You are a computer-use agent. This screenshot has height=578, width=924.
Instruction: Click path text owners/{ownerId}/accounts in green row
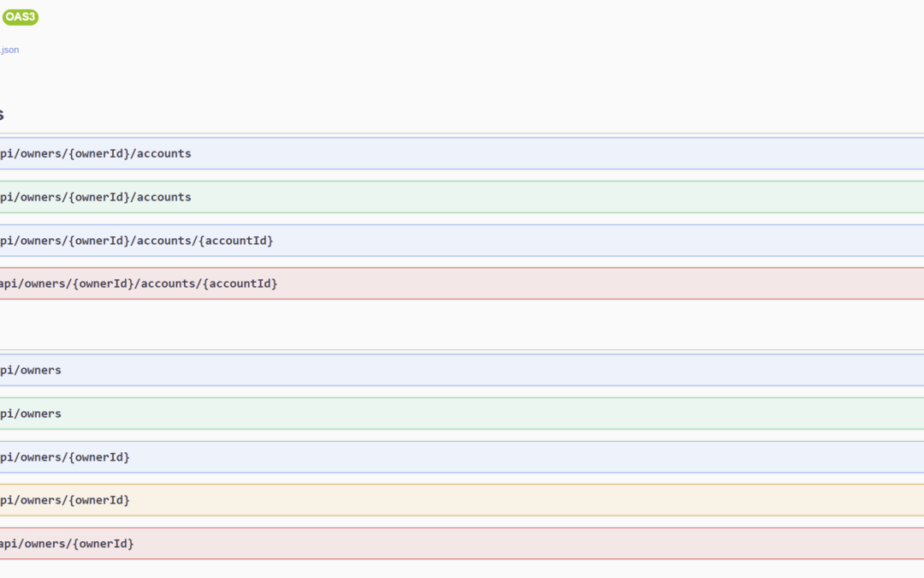click(x=95, y=197)
